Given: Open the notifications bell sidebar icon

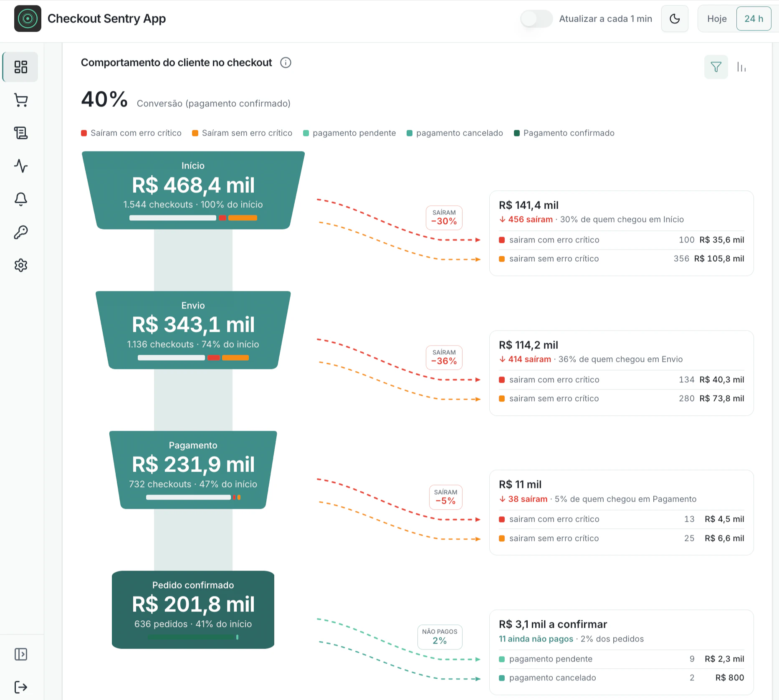Looking at the screenshot, I should [21, 199].
